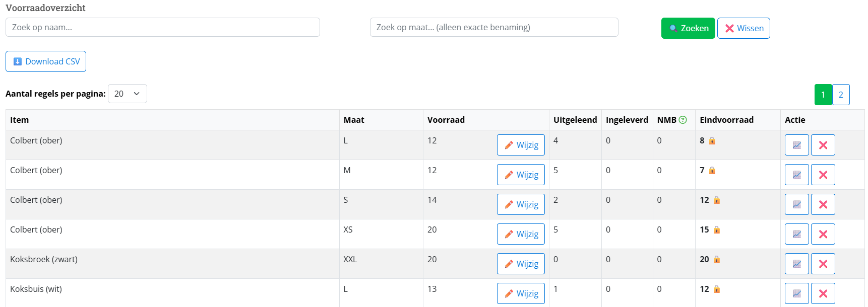Open chart icon for Colbert (ober) S row
This screenshot has width=868, height=307.
click(x=796, y=204)
